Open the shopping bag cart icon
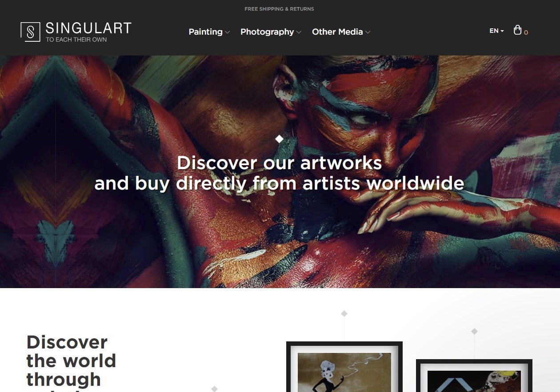This screenshot has width=560, height=392. [x=517, y=30]
